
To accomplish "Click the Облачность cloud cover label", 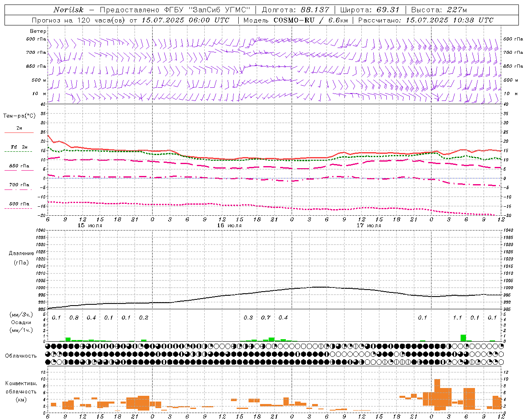I will pos(21,356).
